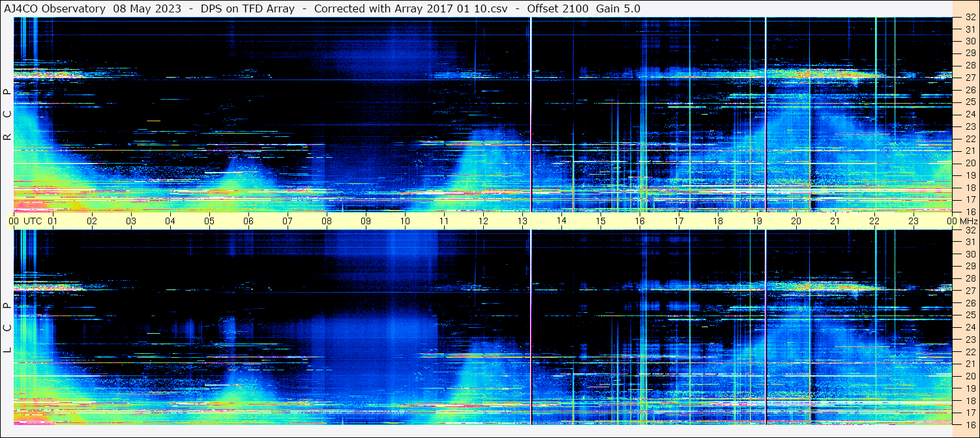
Task: Select the 17 hour label on time axis
Action: [x=679, y=221]
